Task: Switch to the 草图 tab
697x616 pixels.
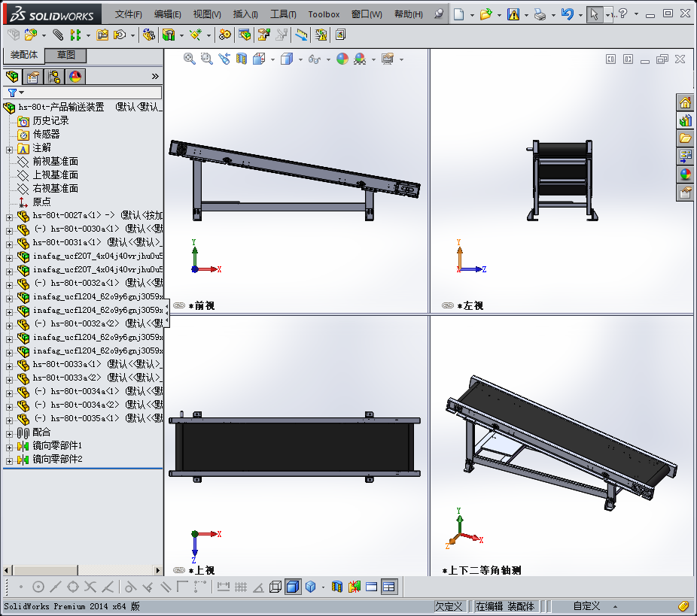Action: point(65,55)
